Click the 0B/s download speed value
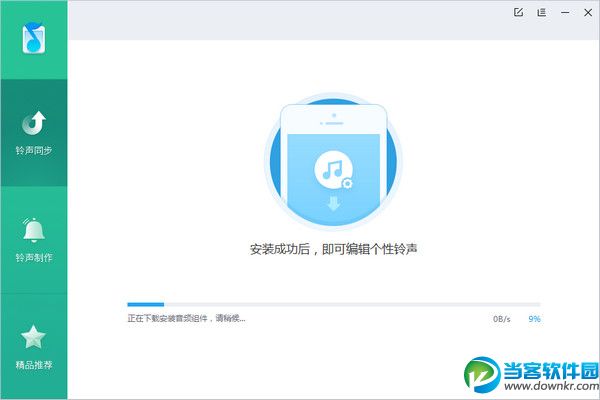Screen dimensions: 600x400 (x=502, y=319)
